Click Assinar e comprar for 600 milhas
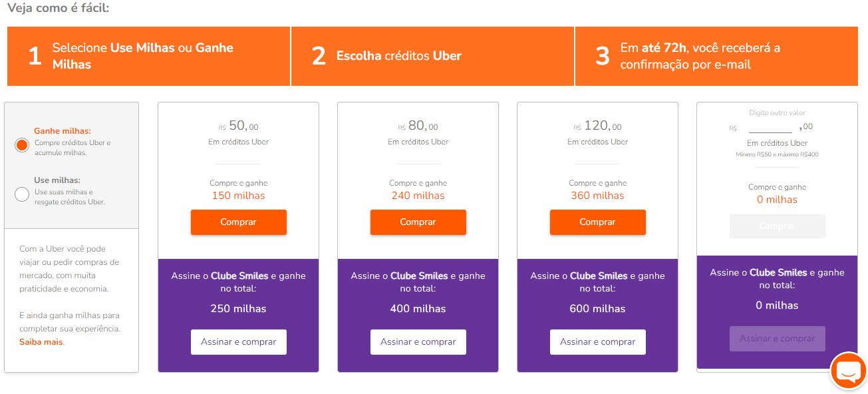This screenshot has height=394, width=868. (598, 342)
